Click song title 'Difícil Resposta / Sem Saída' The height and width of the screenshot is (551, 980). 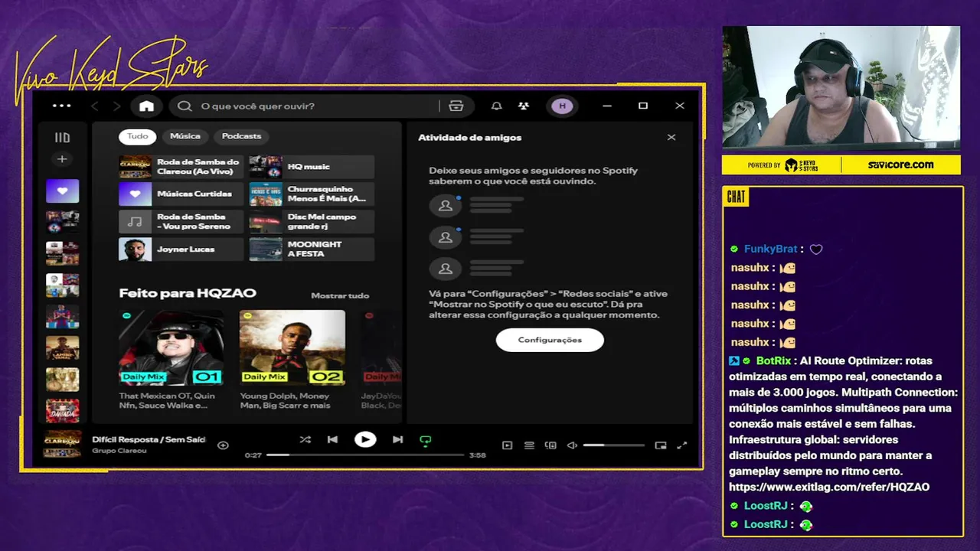149,439
